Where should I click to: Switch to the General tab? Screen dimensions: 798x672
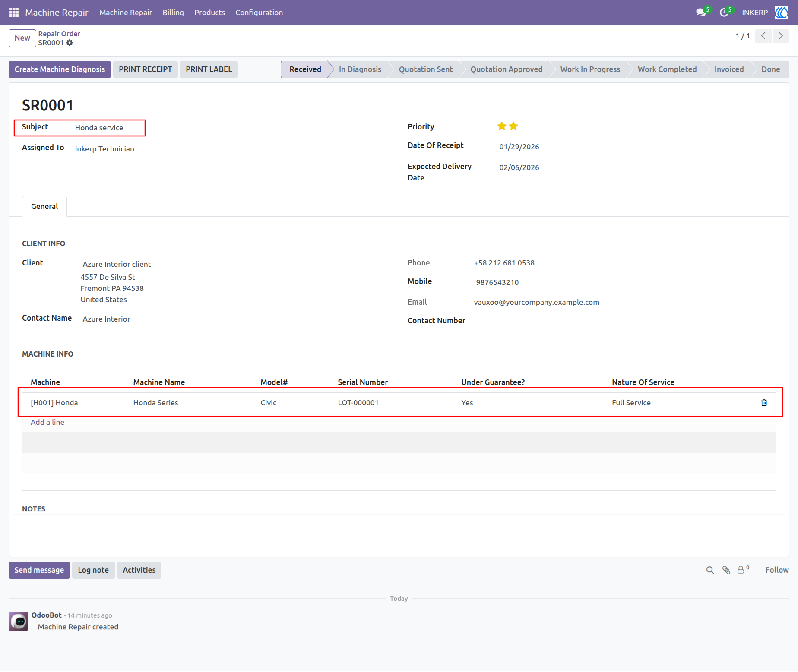click(44, 206)
